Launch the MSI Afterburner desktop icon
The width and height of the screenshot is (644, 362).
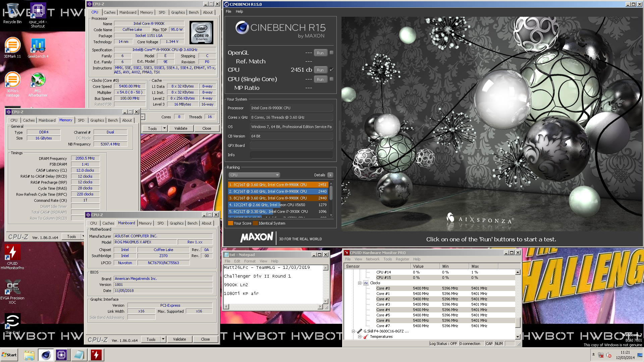tap(38, 84)
